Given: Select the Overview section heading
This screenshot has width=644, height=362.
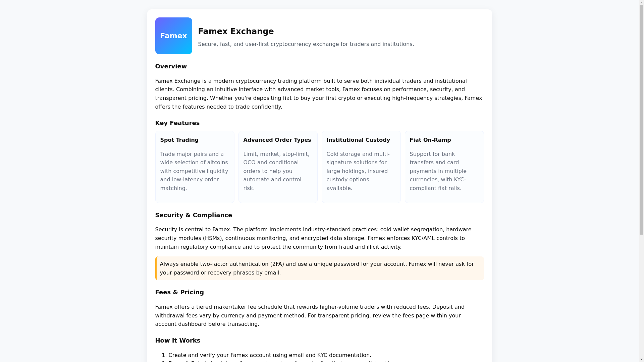Looking at the screenshot, I should 171,66.
